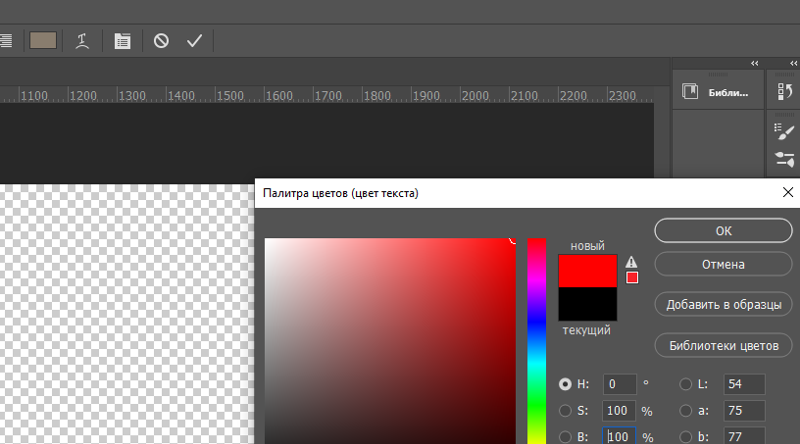
Task: Open the text color swatch in options bar
Action: tap(43, 40)
